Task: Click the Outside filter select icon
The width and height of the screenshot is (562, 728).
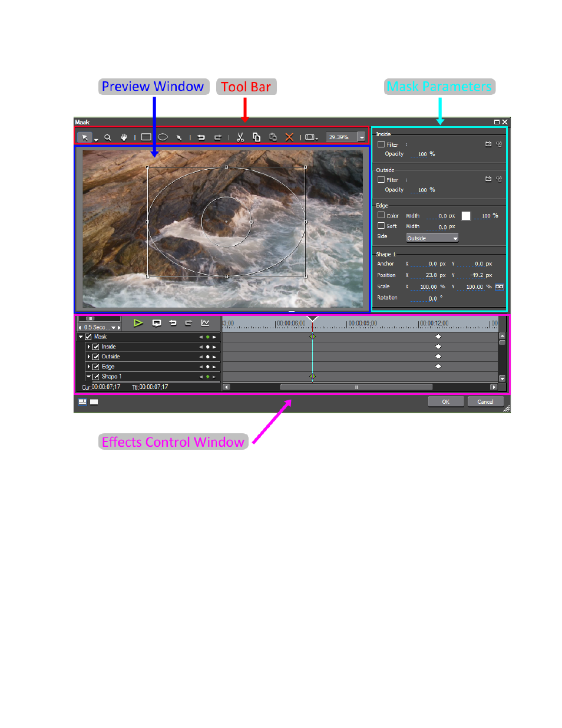Action: pos(488,179)
